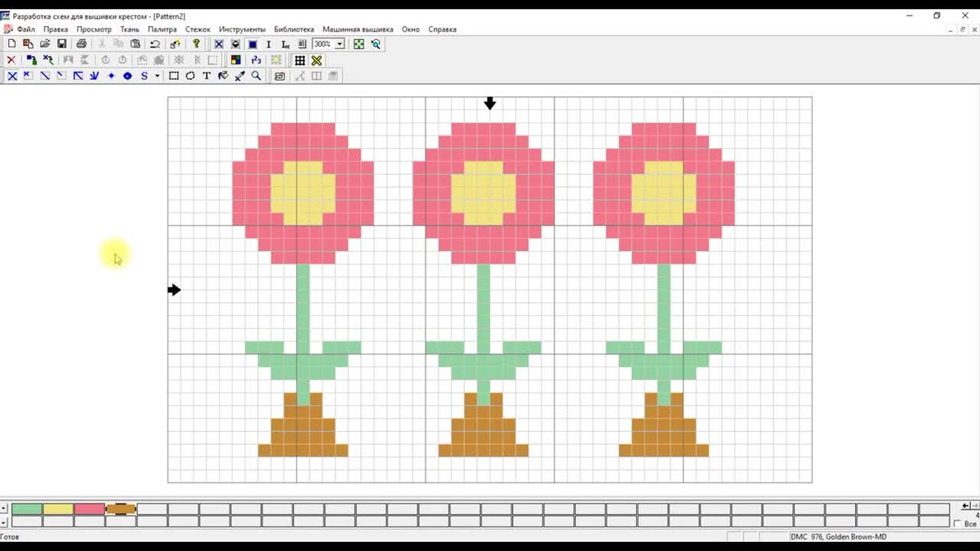Select the three-quarter stitch tool

(29, 76)
